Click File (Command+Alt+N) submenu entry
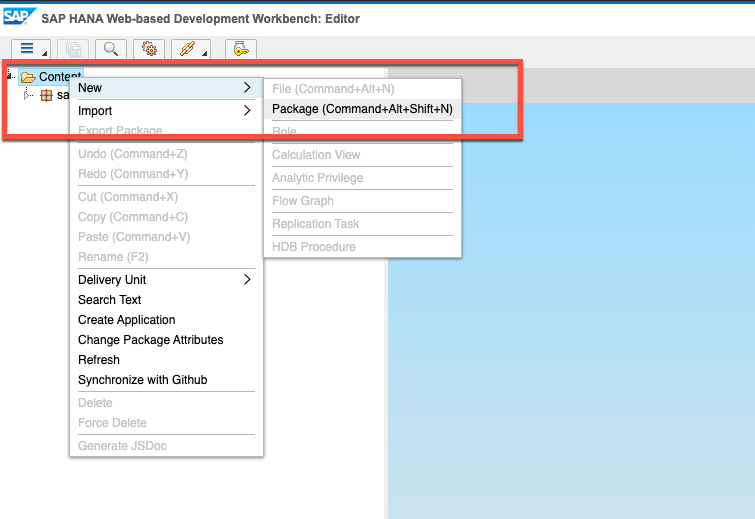The width and height of the screenshot is (755, 519). [362, 89]
